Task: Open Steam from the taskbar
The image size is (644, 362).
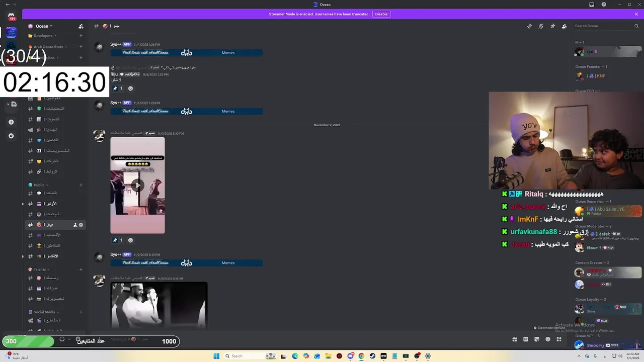Action: click(x=372, y=356)
